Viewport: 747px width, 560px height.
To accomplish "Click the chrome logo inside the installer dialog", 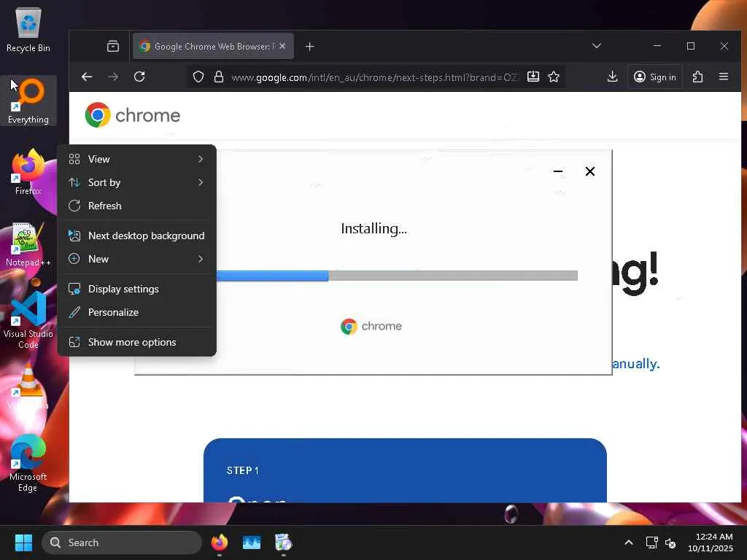I will [x=371, y=326].
